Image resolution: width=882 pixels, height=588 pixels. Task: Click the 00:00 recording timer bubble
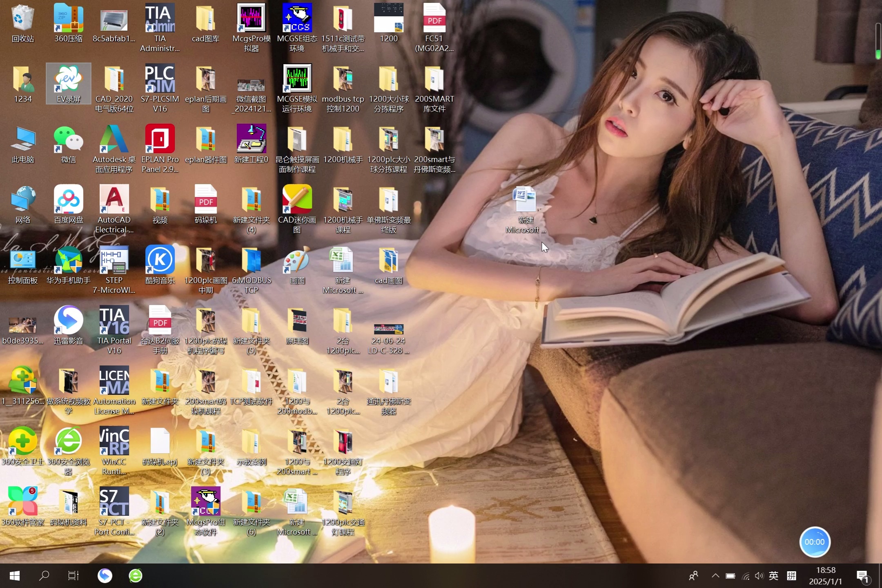(815, 542)
